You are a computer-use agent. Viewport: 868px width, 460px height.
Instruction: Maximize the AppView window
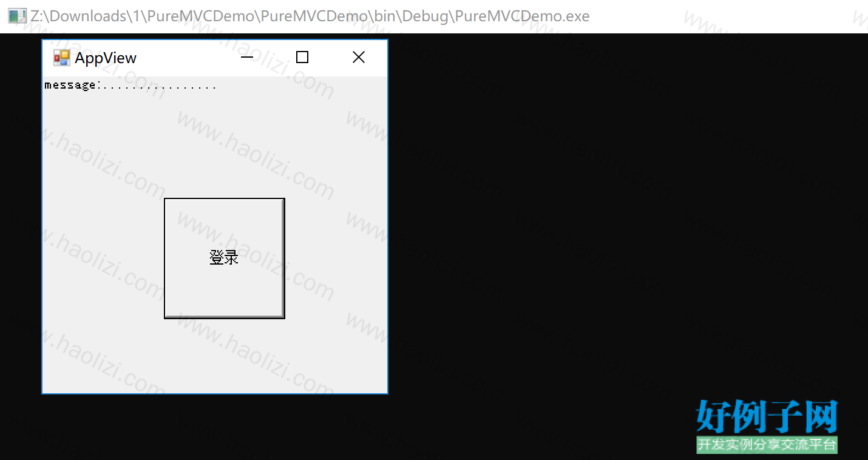(x=302, y=58)
